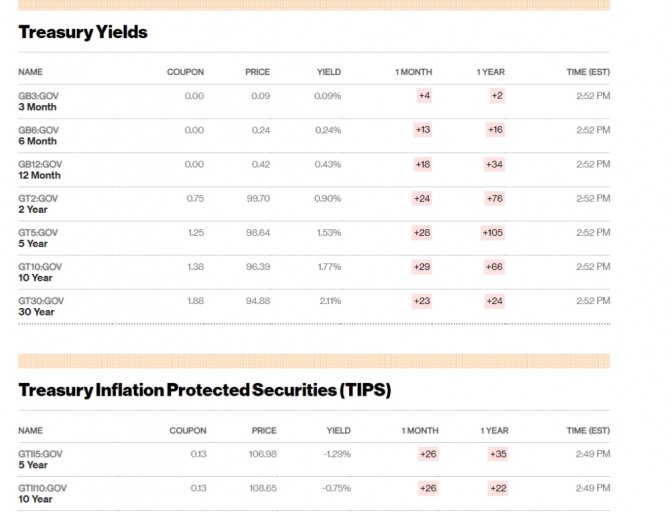The width and height of the screenshot is (670, 513).
Task: Click the +105 one-year change badge
Action: coord(492,232)
